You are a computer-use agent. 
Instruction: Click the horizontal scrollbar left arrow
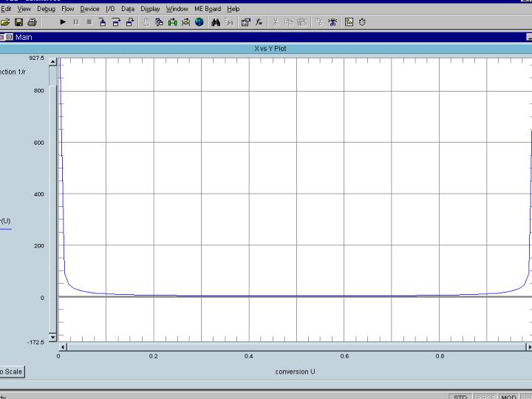[x=63, y=347]
